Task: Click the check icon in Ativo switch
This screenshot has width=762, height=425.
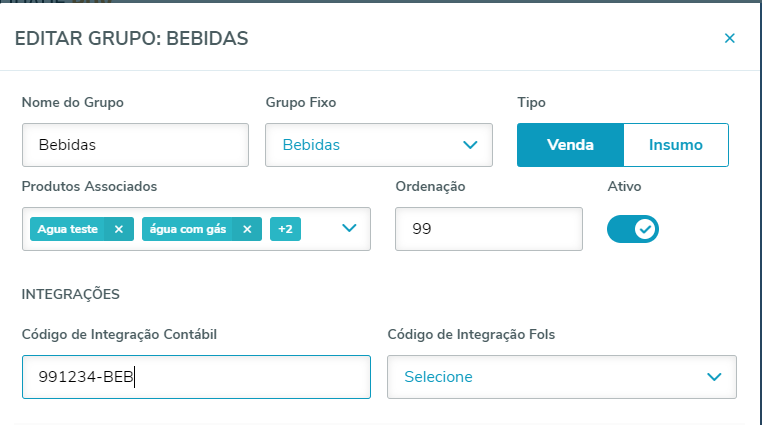Action: (645, 229)
